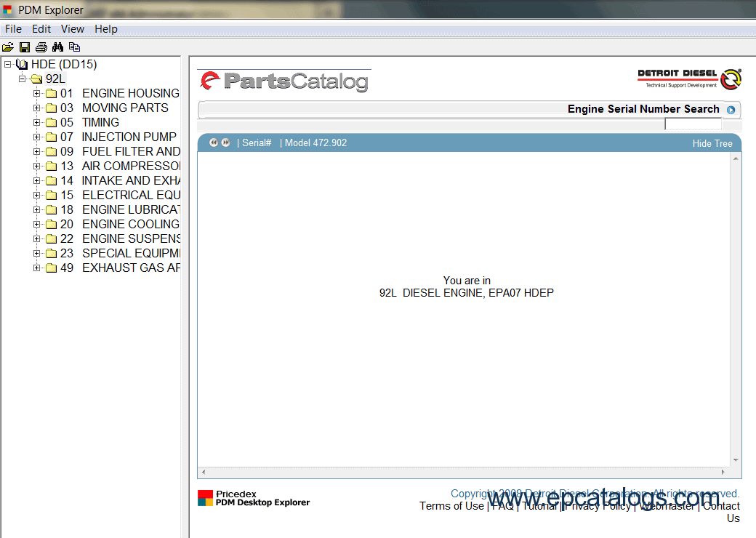The width and height of the screenshot is (756, 538).
Task: Click the folder icon for 13 AIR COMPRESSOR
Action: pos(51,166)
